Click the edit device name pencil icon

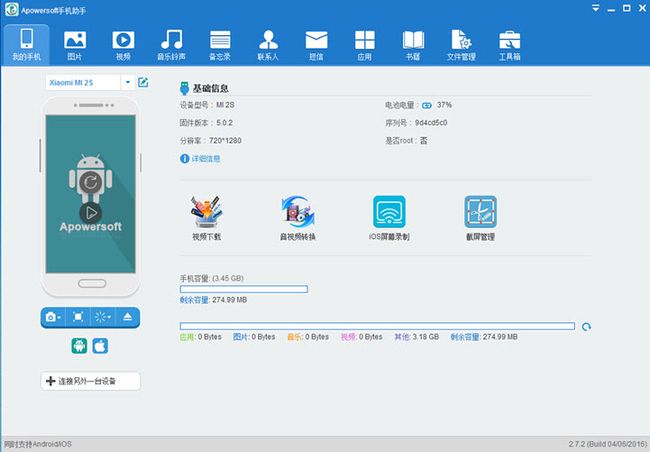tap(143, 82)
